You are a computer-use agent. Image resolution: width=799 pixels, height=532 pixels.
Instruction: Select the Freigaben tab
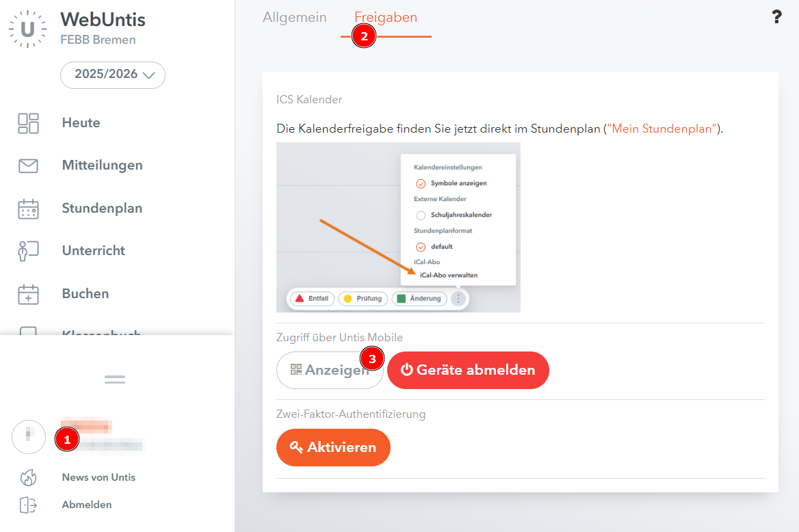click(386, 18)
